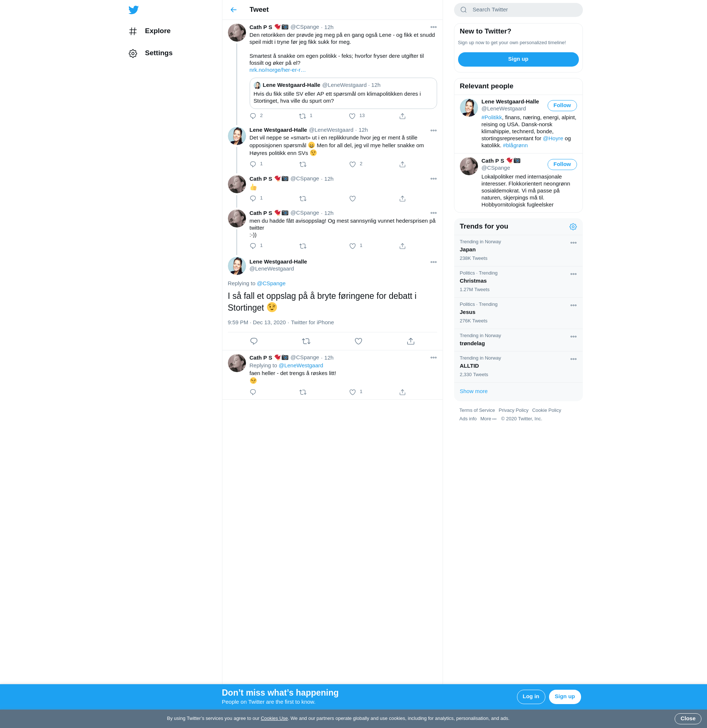
Task: Like the tweet with 13 likes
Action: (x=352, y=116)
